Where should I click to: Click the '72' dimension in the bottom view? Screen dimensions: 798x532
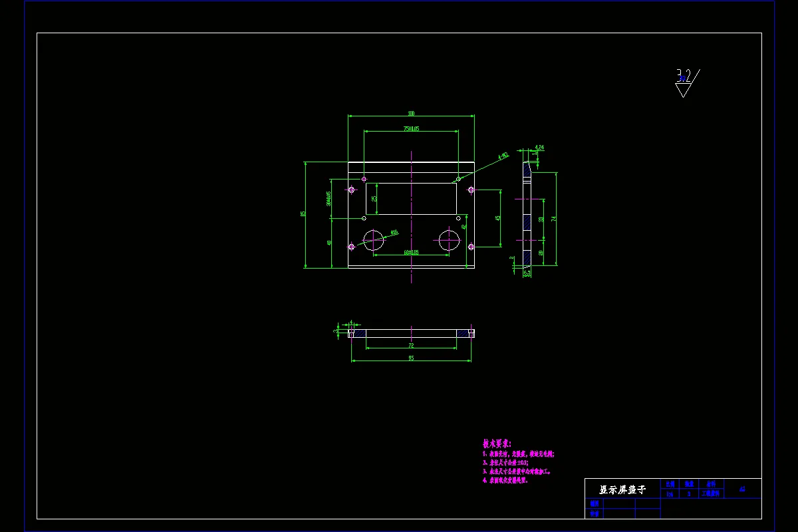pyautogui.click(x=411, y=346)
